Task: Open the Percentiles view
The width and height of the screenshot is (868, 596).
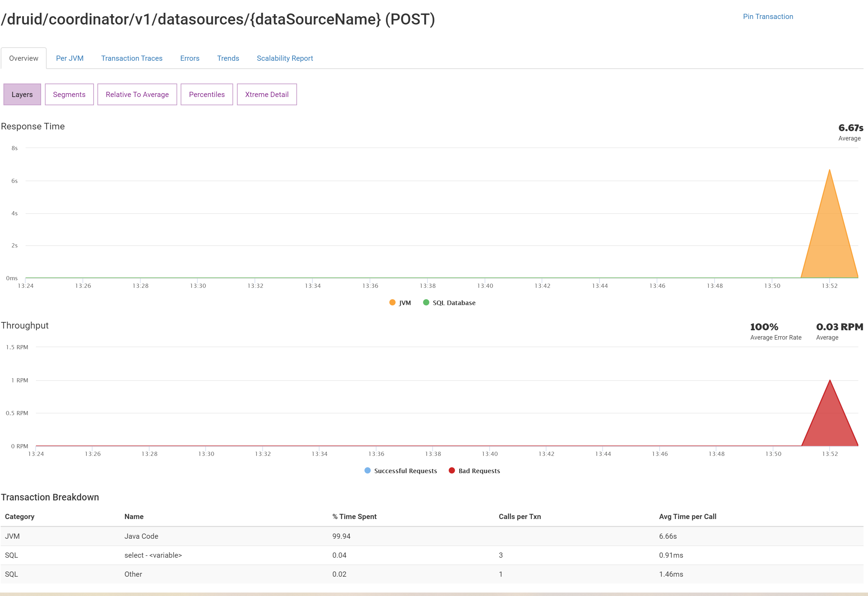Action: pyautogui.click(x=206, y=94)
